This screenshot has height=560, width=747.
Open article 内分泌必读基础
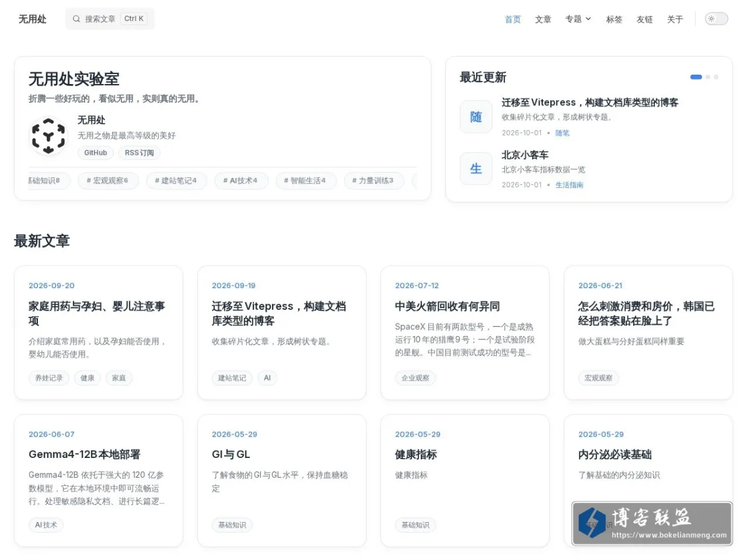click(615, 454)
